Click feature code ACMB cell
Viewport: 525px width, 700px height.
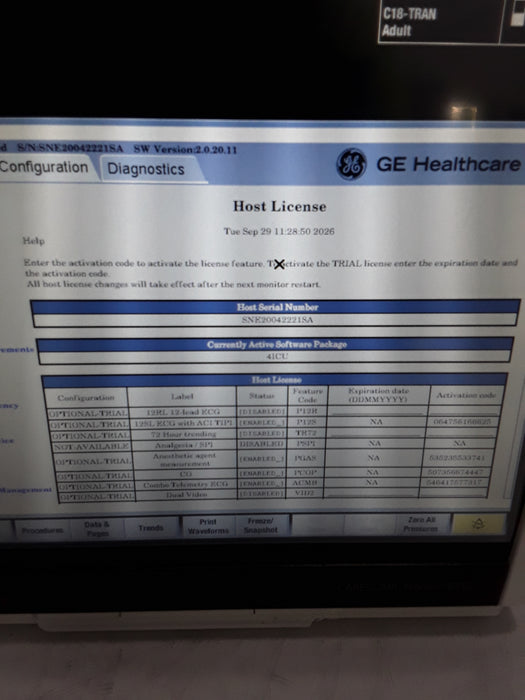(x=304, y=483)
